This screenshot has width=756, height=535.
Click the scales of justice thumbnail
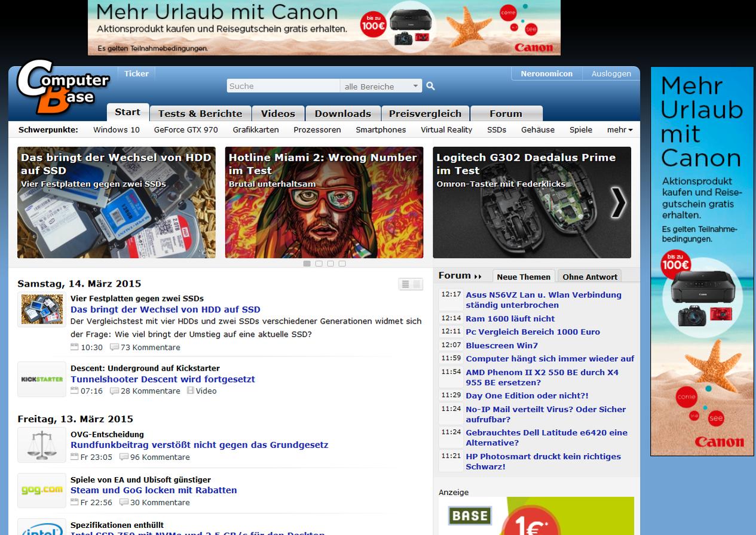click(42, 445)
